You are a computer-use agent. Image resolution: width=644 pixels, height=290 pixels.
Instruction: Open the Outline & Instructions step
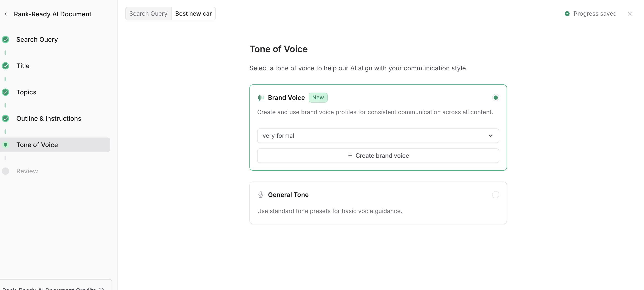tap(49, 118)
